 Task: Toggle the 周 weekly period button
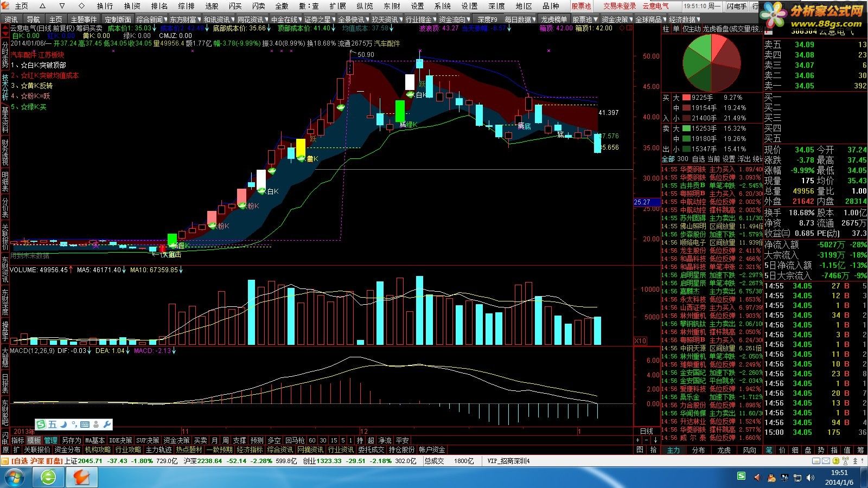tap(225, 440)
